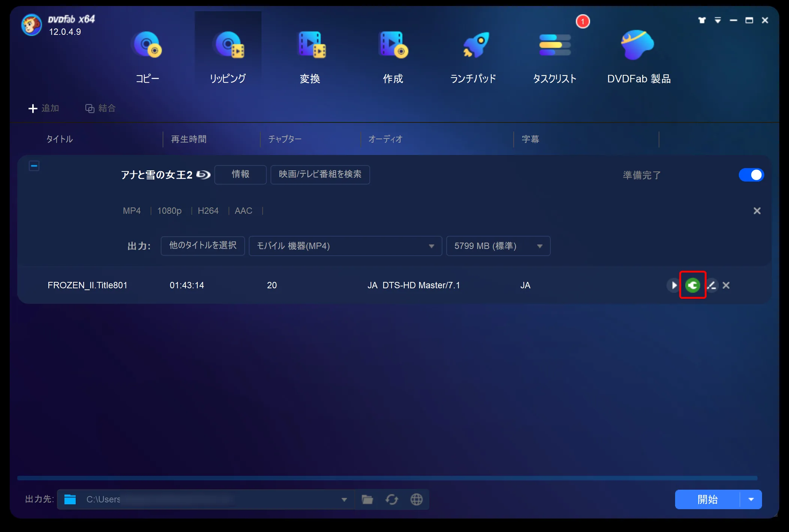This screenshot has height=532, width=789.
Task: Click the アナと雪の女王2 title text
Action: (157, 175)
